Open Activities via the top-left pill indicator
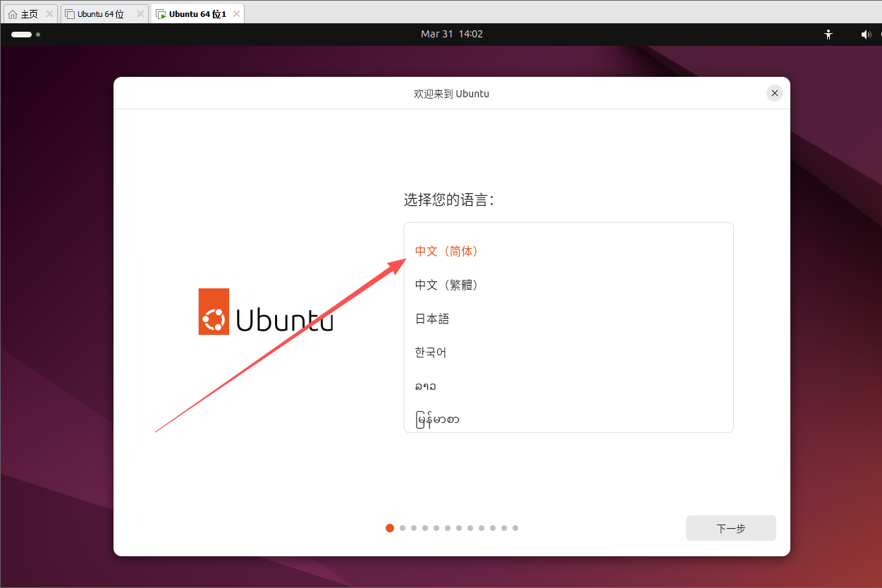Image resolution: width=882 pixels, height=588 pixels. click(25, 34)
